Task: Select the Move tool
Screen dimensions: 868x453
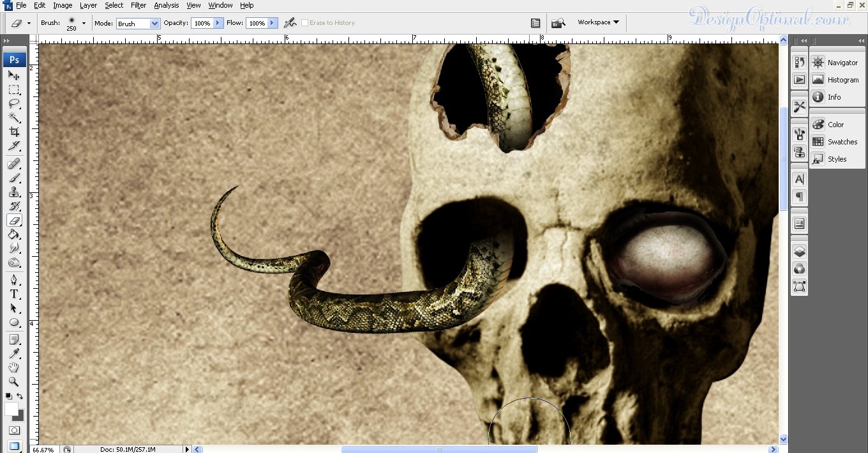Action: tap(14, 75)
